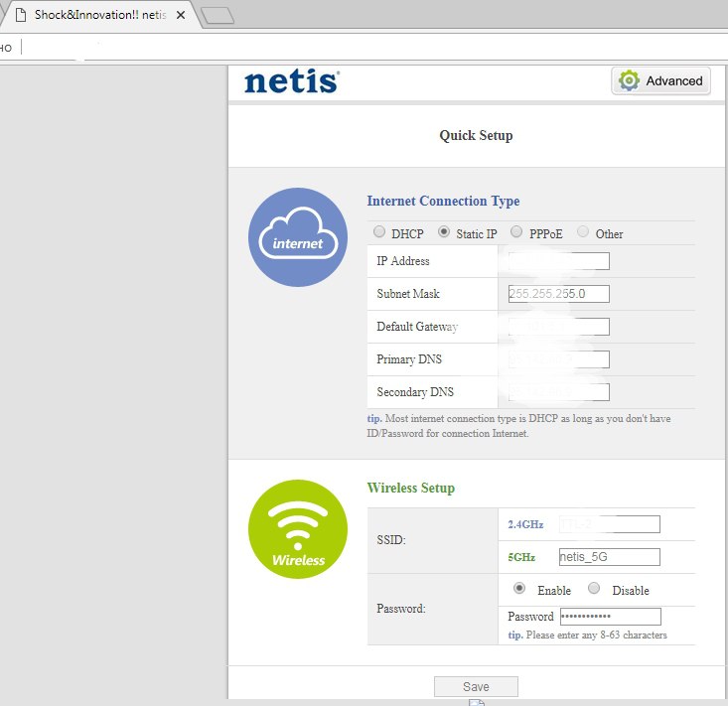Click the Wireless Setup heading

pos(411,488)
